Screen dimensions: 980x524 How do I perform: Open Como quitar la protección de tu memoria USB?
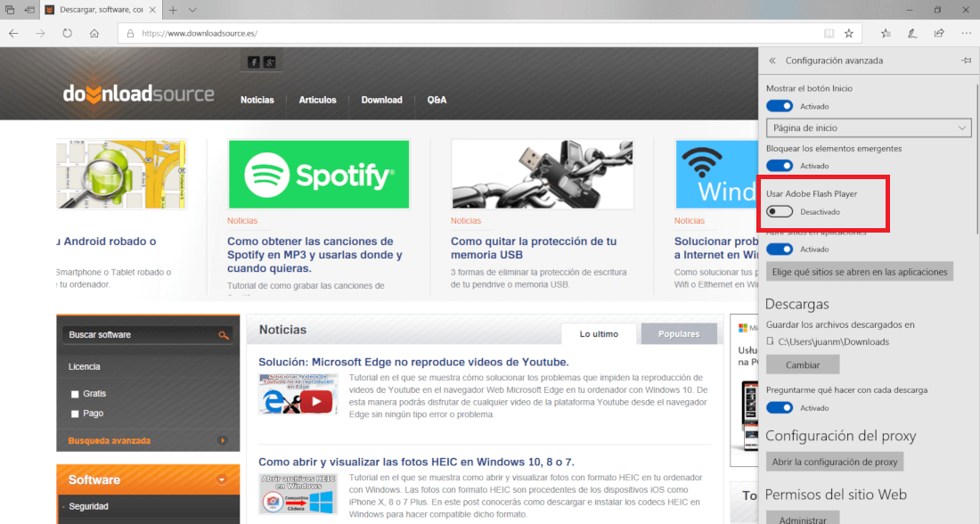click(x=534, y=249)
